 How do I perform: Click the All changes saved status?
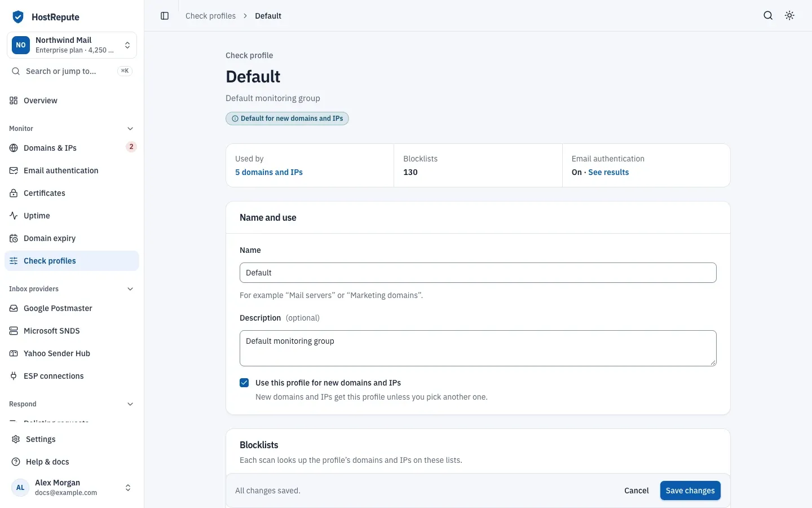click(268, 491)
